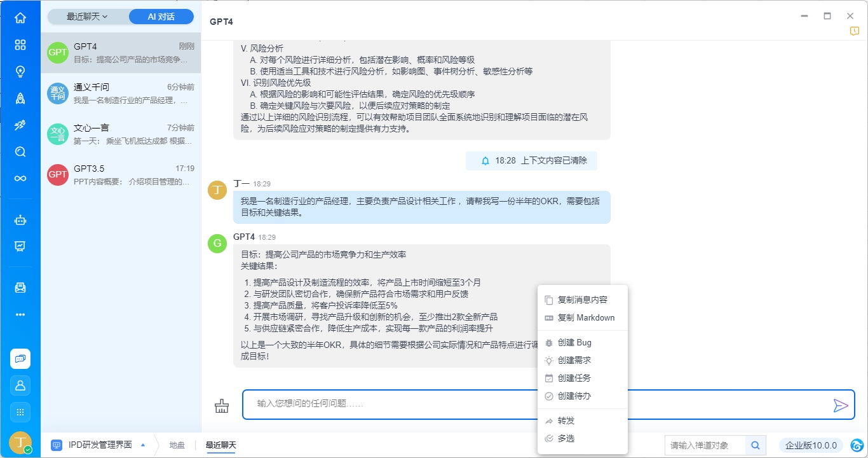868x458 pixels.
Task: Click the magnifier search button in status bar
Action: click(x=756, y=445)
